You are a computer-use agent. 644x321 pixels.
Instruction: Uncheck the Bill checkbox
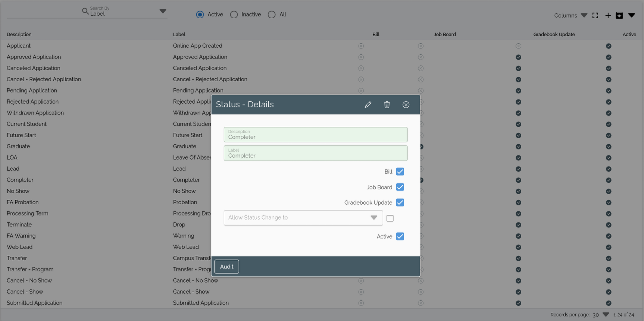400,171
